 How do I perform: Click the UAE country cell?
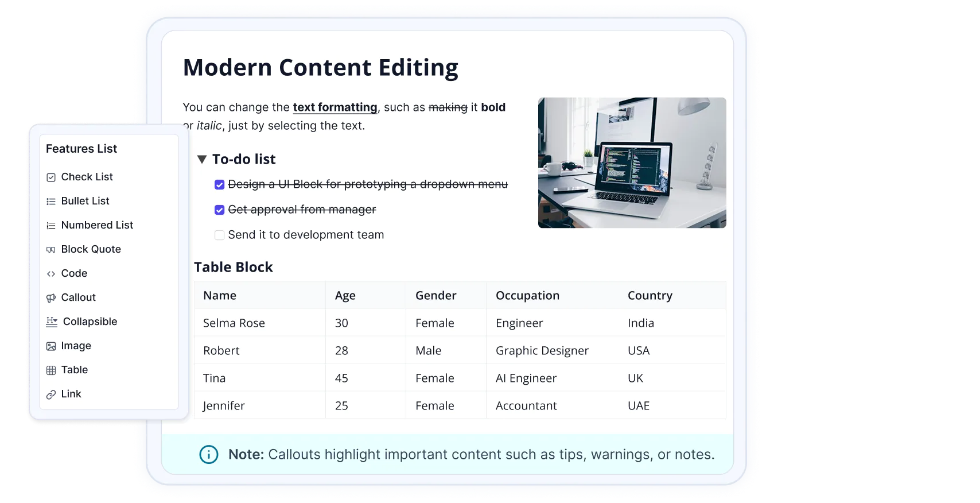(x=639, y=405)
